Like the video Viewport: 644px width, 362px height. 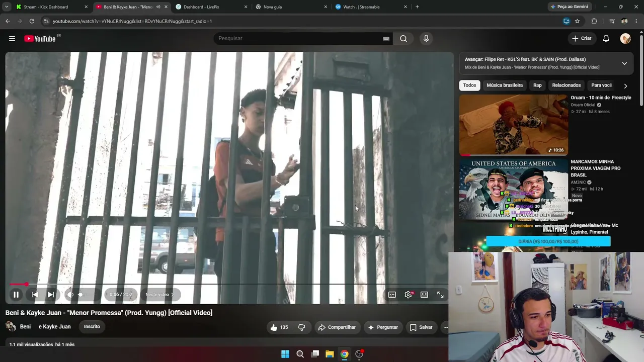point(279,327)
